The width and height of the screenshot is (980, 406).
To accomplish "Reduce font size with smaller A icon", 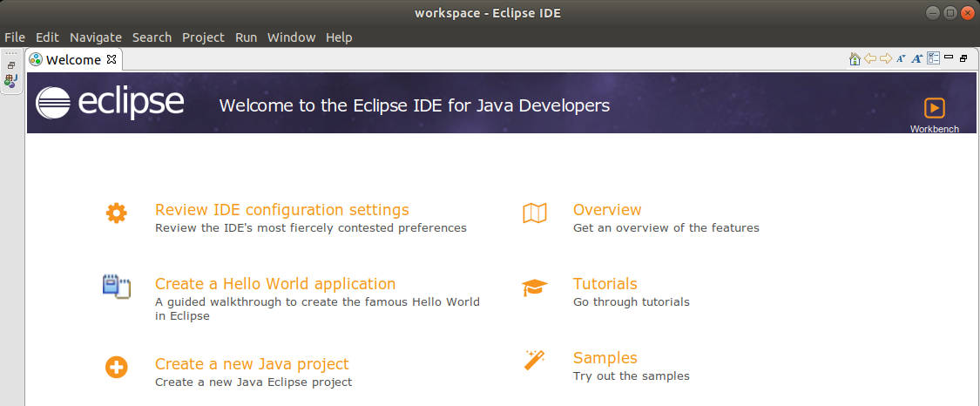I will click(x=901, y=58).
